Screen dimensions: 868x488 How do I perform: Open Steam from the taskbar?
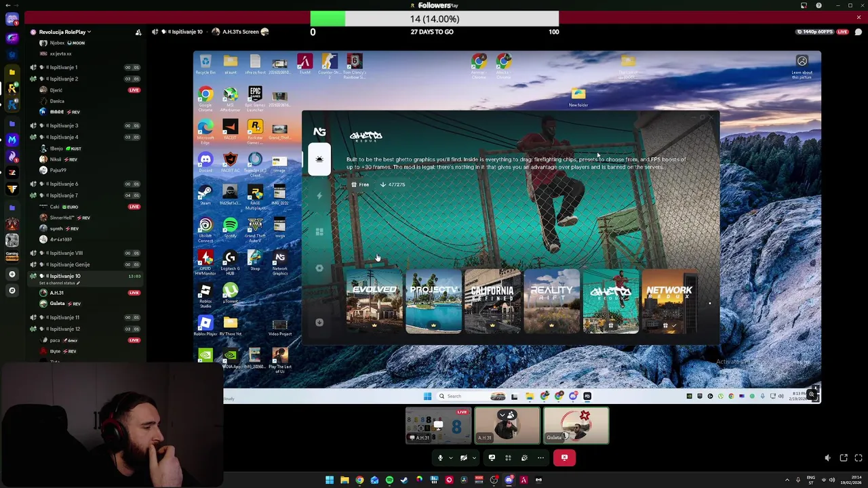point(404,480)
